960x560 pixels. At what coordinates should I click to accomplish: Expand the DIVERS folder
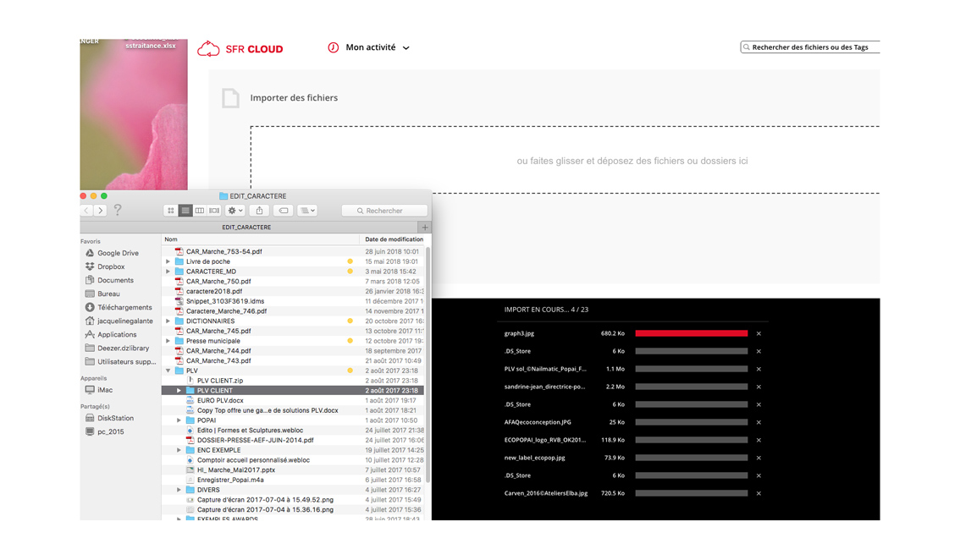179,490
